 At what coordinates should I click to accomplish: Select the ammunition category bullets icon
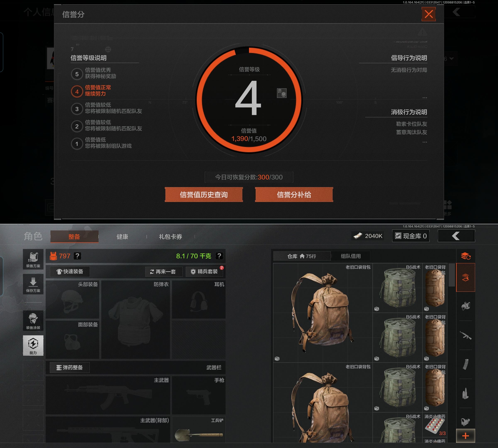[x=465, y=393]
